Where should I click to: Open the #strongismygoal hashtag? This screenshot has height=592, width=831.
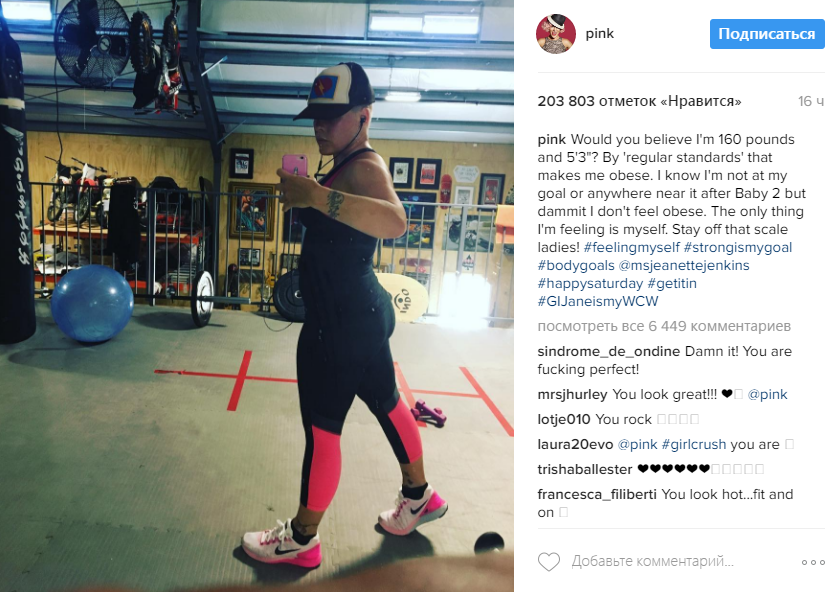click(738, 248)
